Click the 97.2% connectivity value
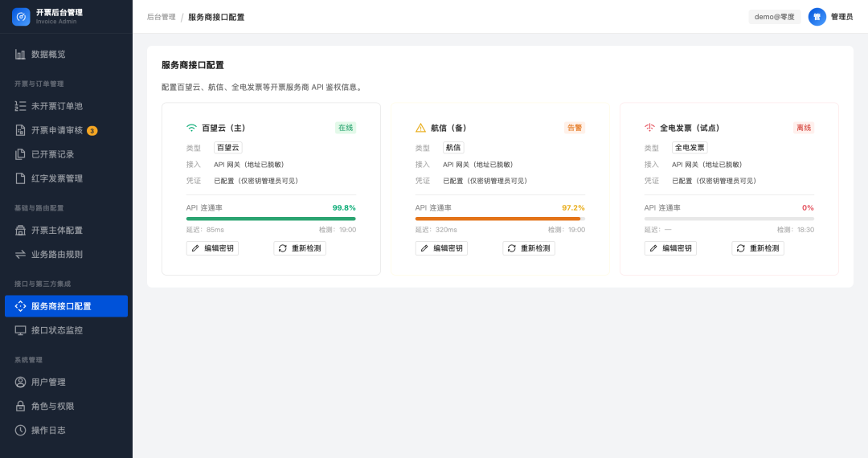 [573, 208]
